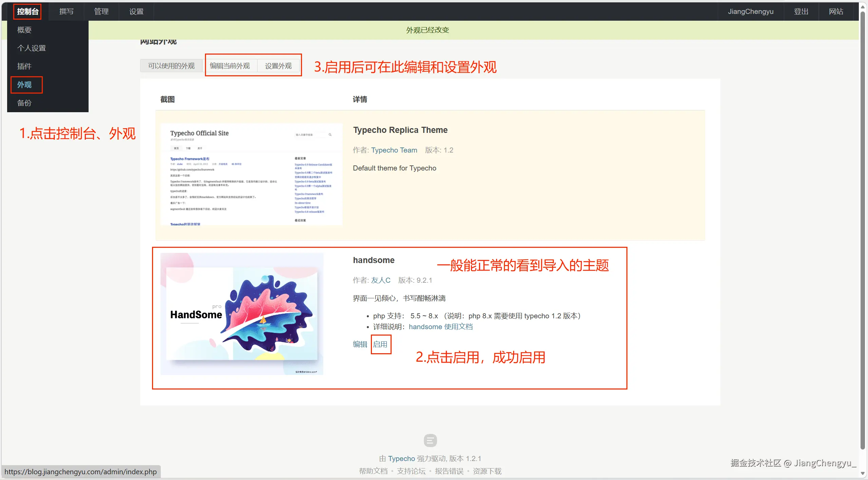Switch to the 可以使用的外观 tab
The image size is (868, 480).
click(x=171, y=66)
